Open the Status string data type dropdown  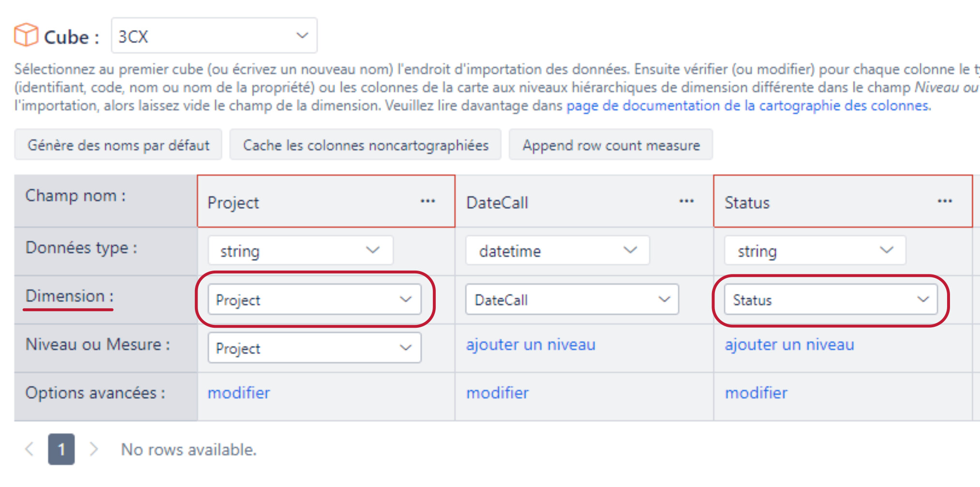(x=815, y=250)
